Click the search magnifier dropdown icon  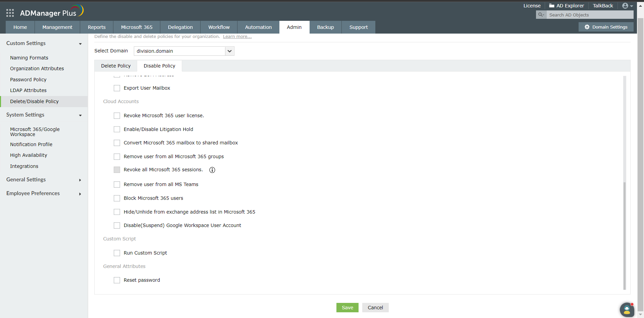click(541, 15)
